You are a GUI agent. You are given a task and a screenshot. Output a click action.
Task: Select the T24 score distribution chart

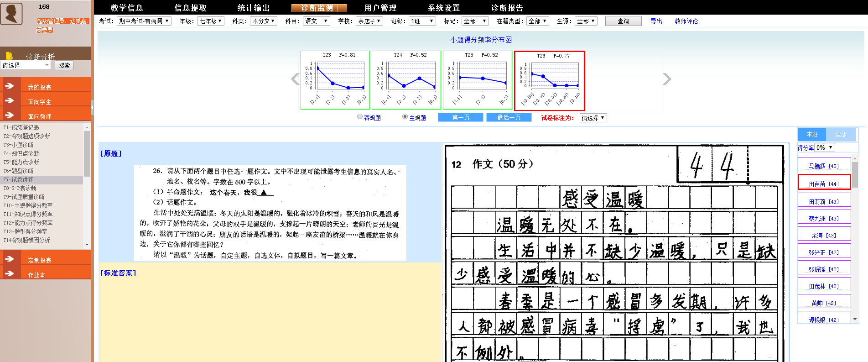406,80
